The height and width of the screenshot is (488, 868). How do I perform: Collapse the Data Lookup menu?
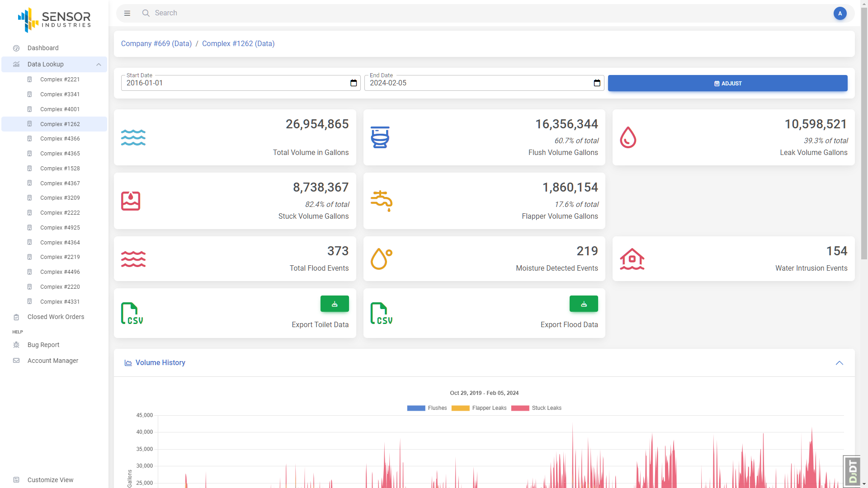99,65
